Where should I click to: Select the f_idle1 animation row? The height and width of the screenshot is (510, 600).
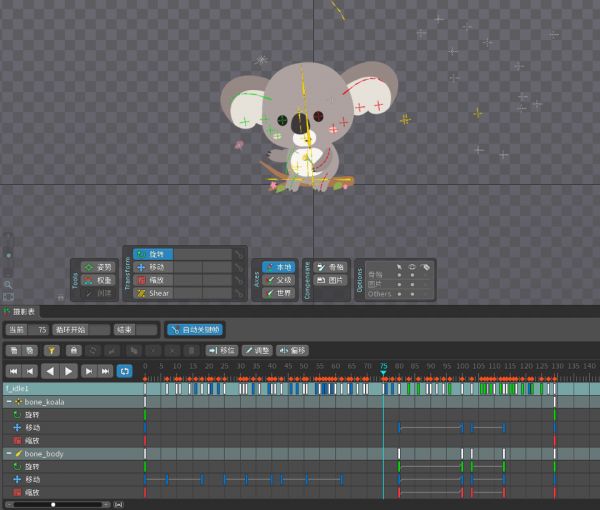(73, 389)
